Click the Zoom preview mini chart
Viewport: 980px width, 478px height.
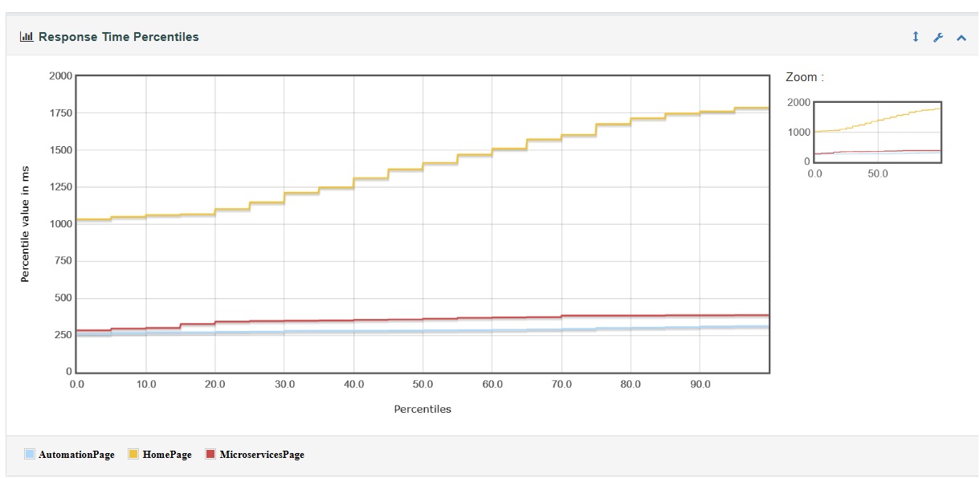click(877, 131)
